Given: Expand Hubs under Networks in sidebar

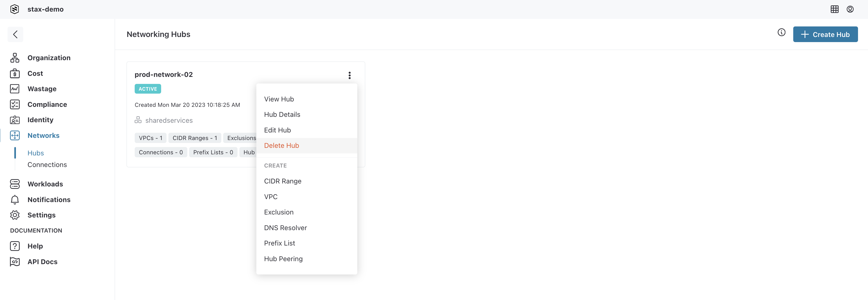Looking at the screenshot, I should [35, 152].
